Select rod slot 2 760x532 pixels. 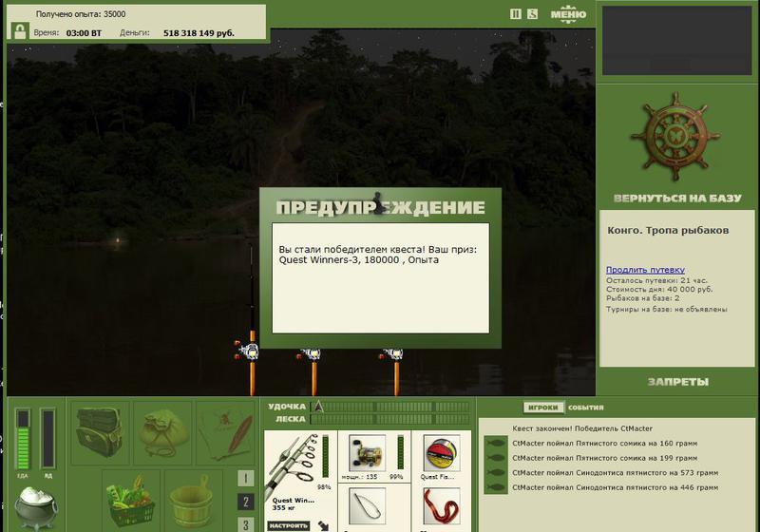click(x=246, y=502)
